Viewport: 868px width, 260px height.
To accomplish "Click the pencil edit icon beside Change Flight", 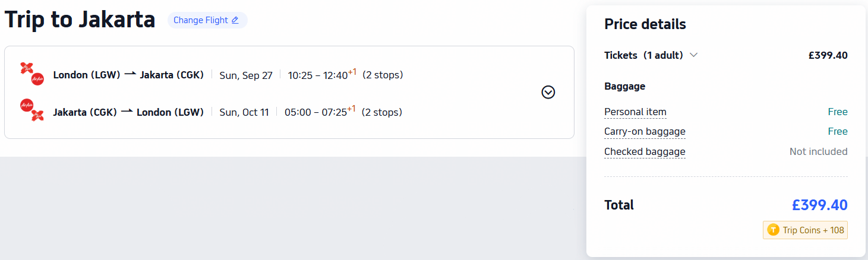I will pos(235,20).
